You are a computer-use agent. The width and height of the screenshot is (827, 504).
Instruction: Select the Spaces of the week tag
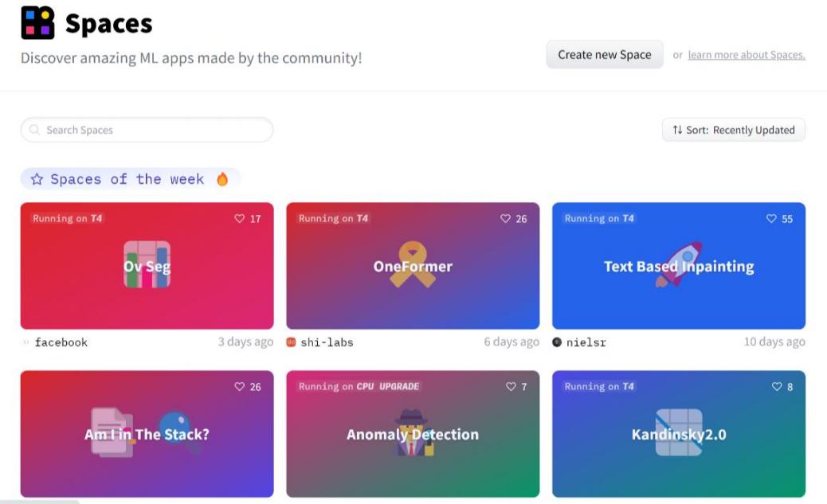[x=130, y=179]
